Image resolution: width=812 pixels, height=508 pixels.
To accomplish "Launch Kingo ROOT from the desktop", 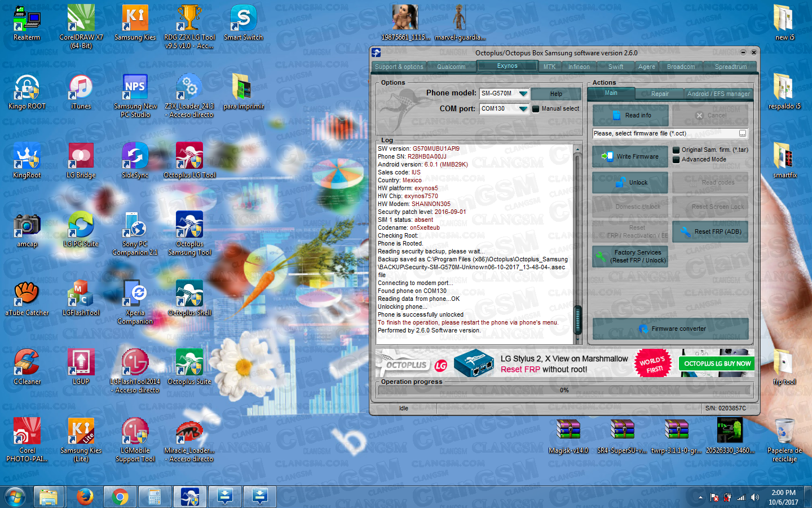I will click(27, 91).
